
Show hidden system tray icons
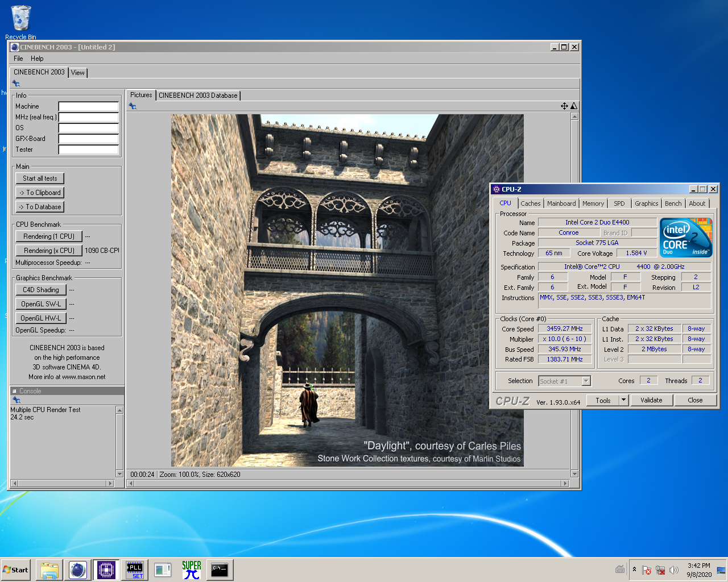coord(635,569)
